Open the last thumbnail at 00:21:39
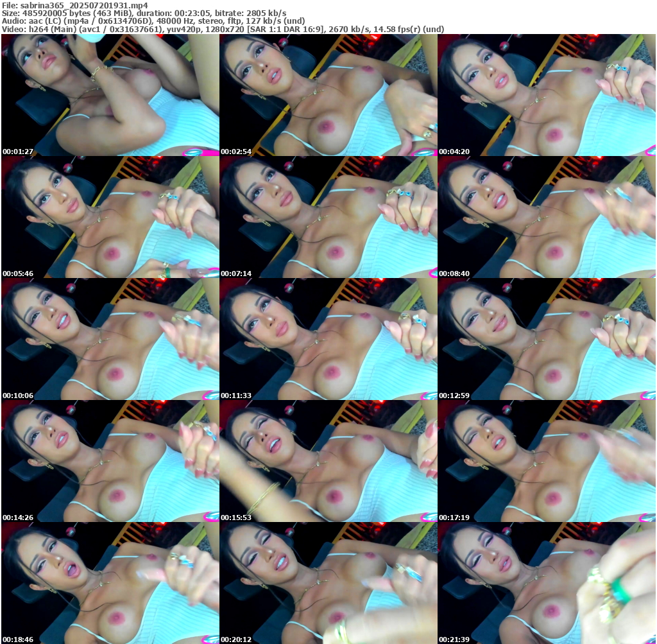The image size is (657, 644). [x=547, y=583]
